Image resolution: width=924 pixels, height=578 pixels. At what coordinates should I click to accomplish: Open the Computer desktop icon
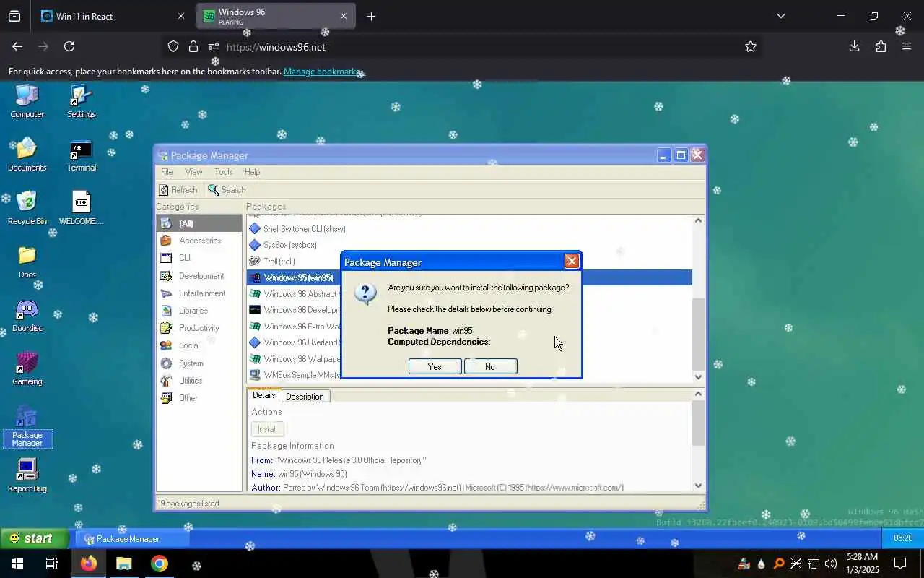(27, 101)
